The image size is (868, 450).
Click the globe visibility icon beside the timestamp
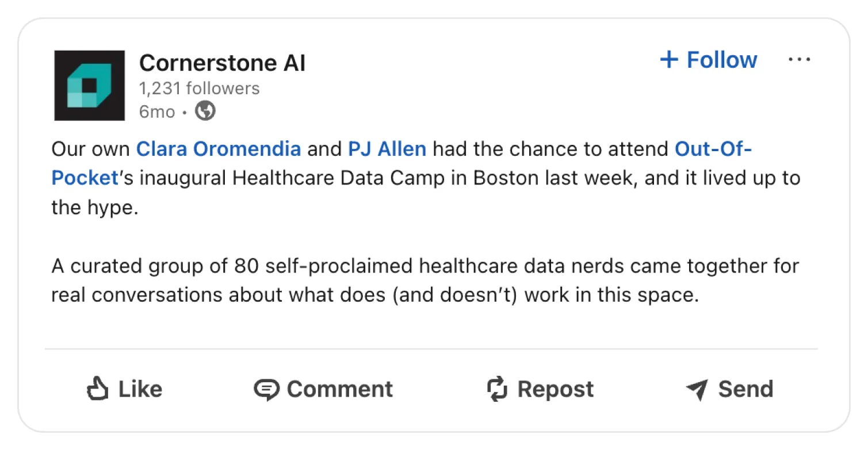pyautogui.click(x=205, y=110)
